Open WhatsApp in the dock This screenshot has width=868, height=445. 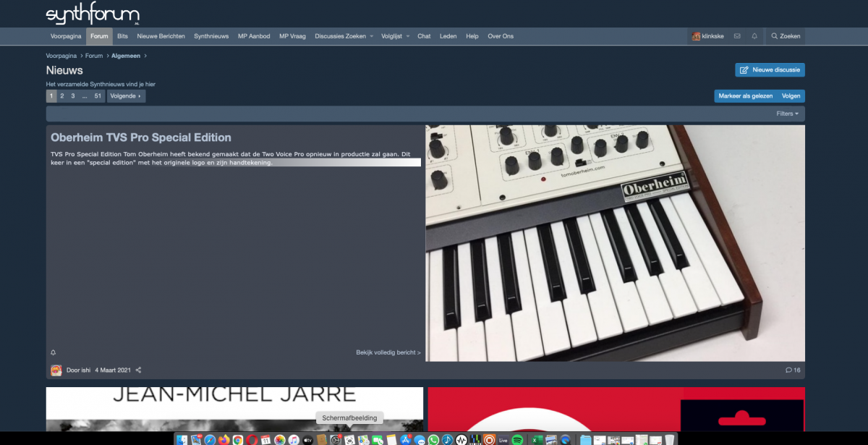433,439
